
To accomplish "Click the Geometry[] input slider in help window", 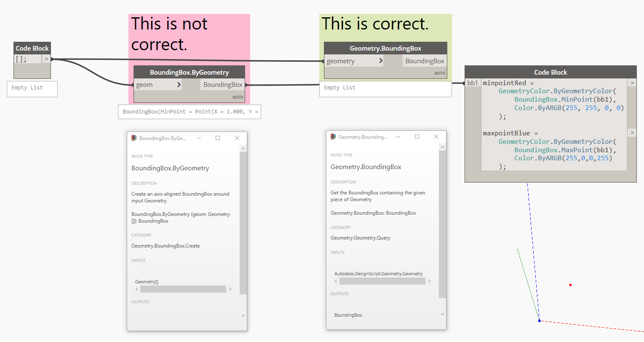I will click(x=183, y=289).
